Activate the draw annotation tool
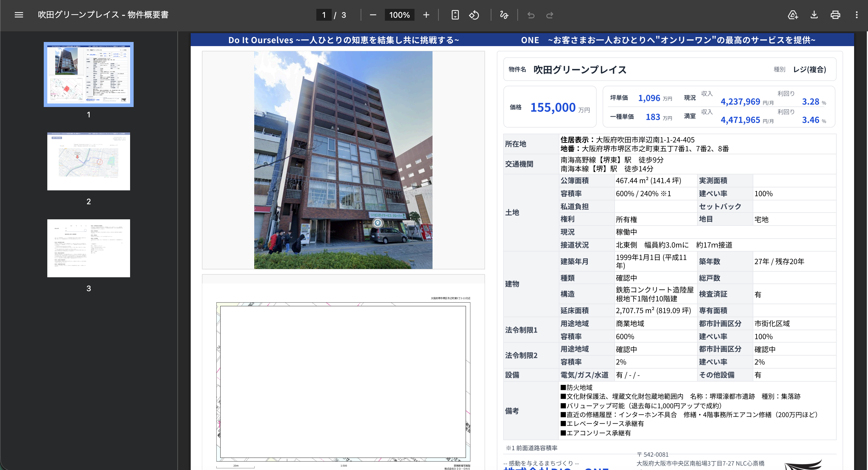This screenshot has height=470, width=868. pos(504,15)
